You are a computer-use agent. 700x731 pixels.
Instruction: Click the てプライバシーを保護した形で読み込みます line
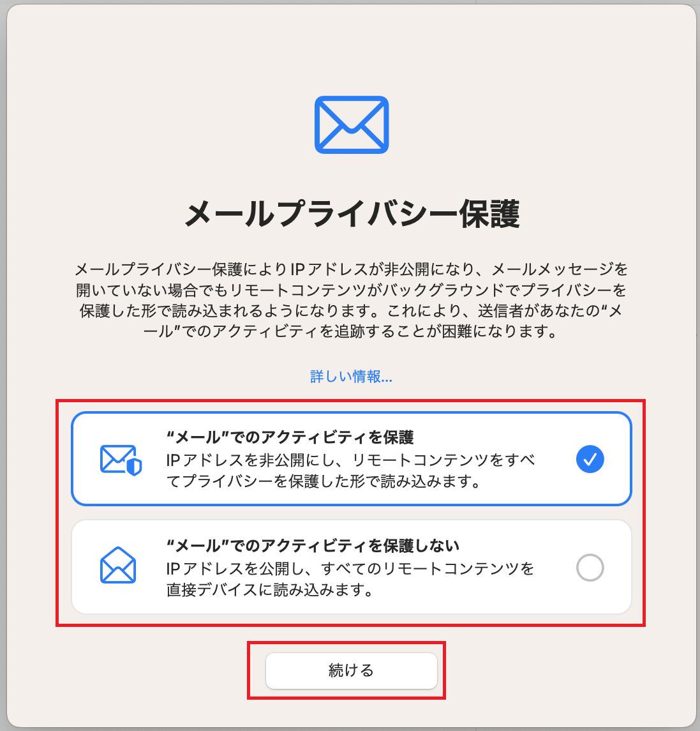pyautogui.click(x=324, y=481)
